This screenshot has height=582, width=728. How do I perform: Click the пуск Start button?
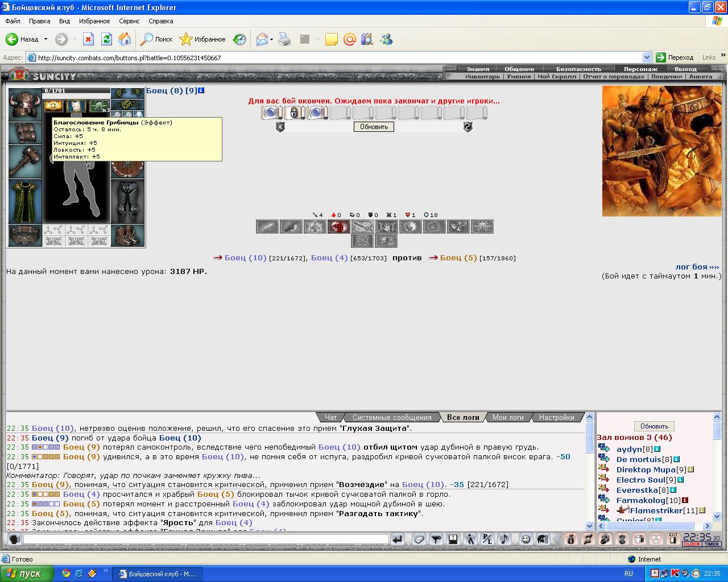pos(27,573)
